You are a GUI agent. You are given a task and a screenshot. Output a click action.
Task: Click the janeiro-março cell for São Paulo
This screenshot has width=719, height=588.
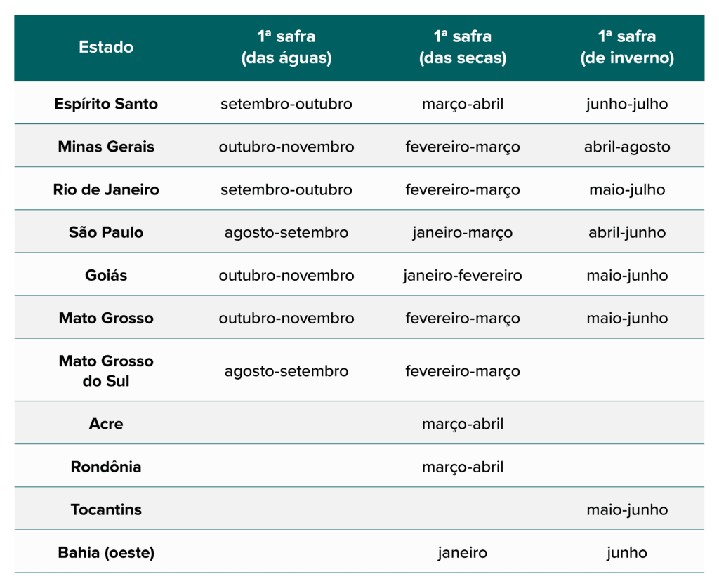[x=462, y=232]
